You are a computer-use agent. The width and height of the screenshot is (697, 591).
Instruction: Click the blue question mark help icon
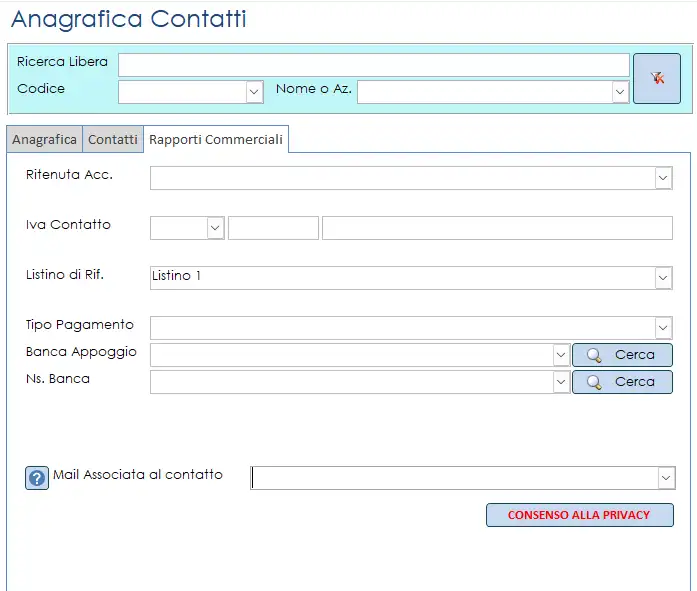tap(36, 478)
